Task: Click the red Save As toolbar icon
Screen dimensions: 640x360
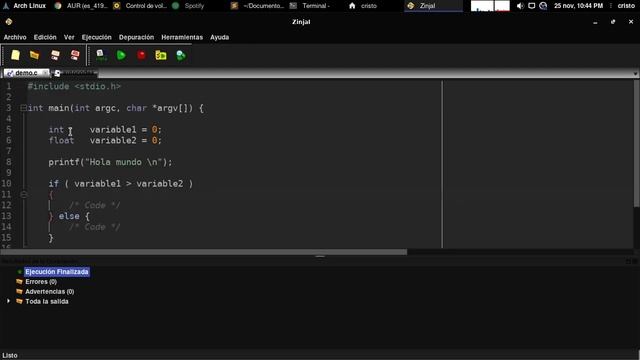Action: point(75,55)
